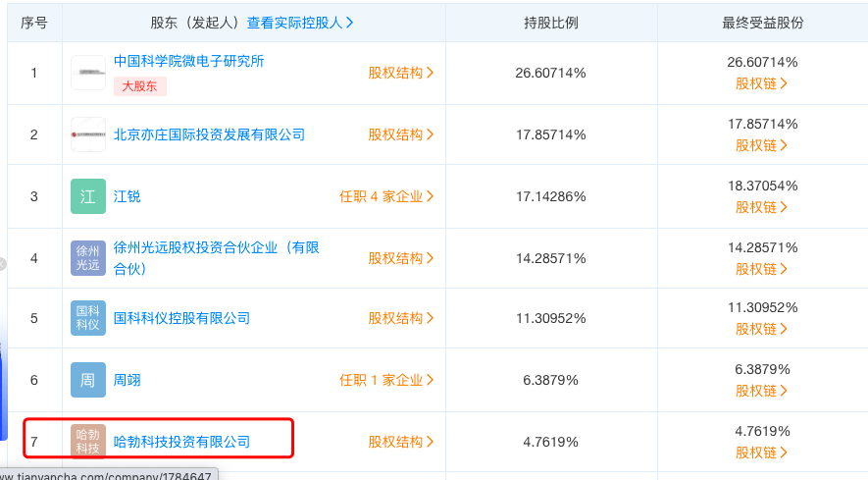This screenshot has width=868, height=480.
Task: Expand 股权结构 for 北京亦庄国际投资发展有限公司
Action: coord(401,134)
